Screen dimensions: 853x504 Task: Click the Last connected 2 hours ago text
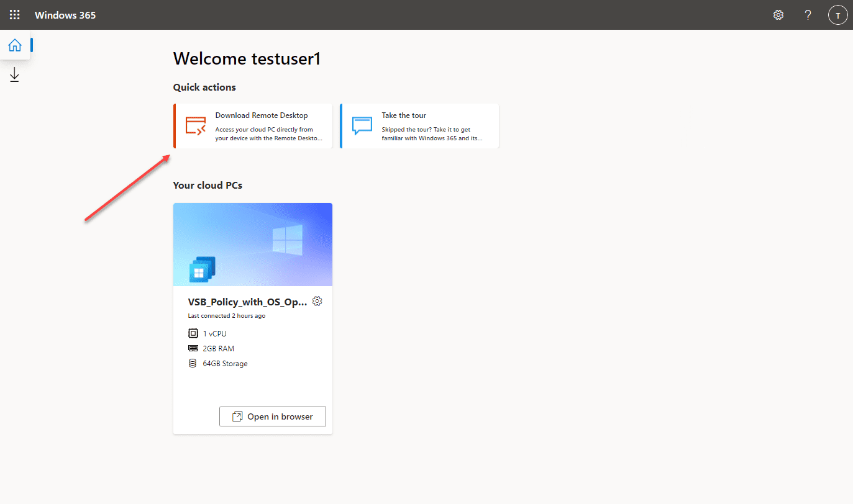coord(227,316)
